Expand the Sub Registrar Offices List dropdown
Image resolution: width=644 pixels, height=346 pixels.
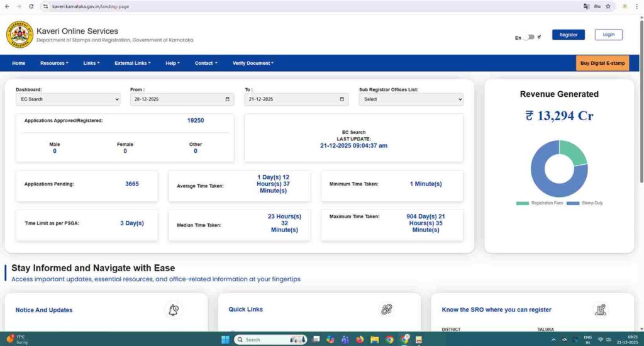click(411, 99)
